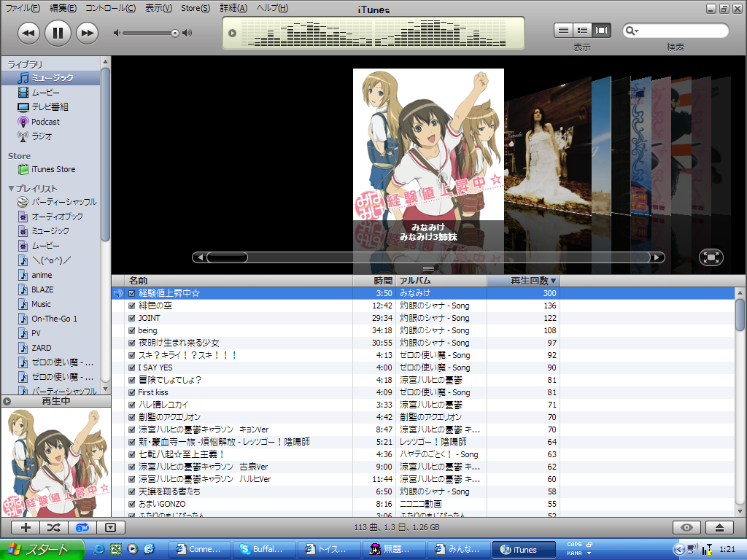Click Cover Flow scrollbar right arrow

pyautogui.click(x=657, y=257)
